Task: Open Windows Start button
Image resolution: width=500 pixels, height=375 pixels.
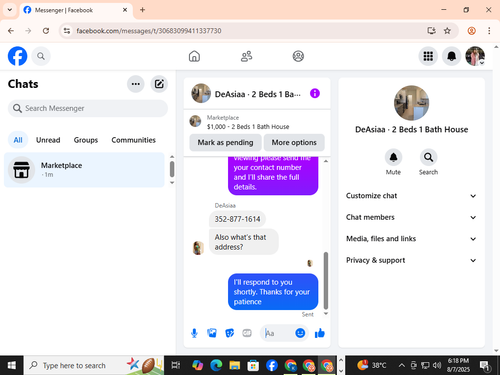Action: [11, 366]
